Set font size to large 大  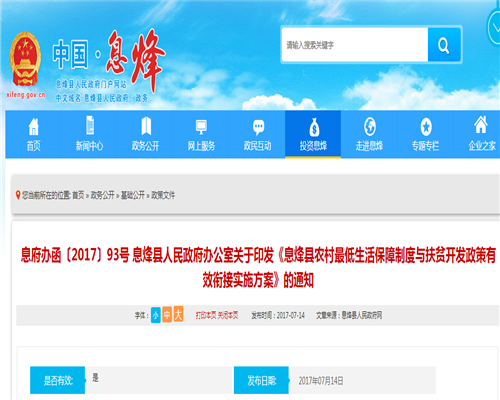tap(179, 314)
